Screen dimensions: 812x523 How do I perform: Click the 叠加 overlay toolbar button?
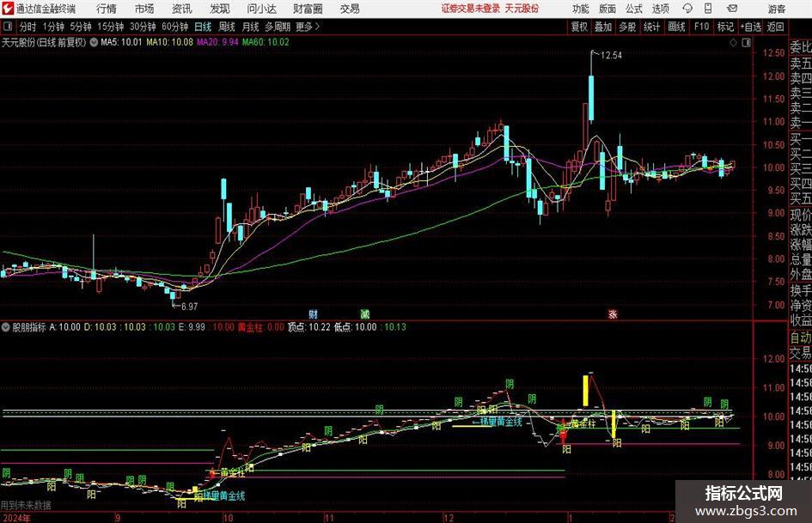603,27
